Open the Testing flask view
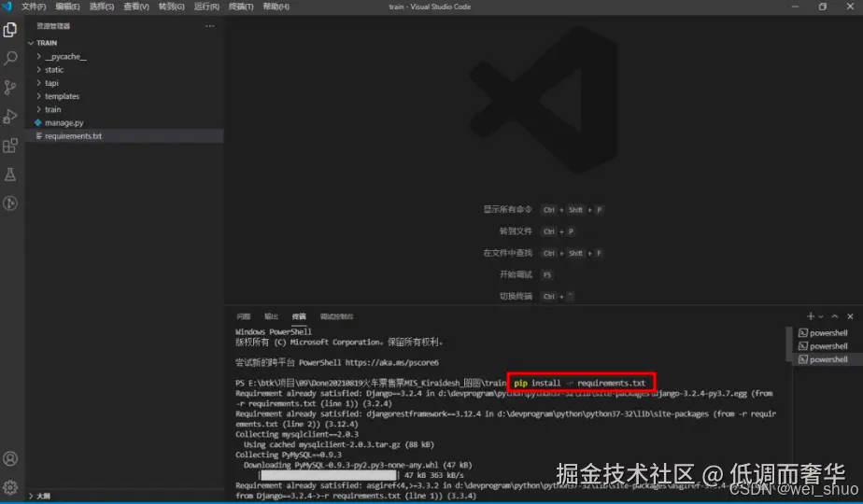Screen dimensions: 863x504 [x=10, y=175]
